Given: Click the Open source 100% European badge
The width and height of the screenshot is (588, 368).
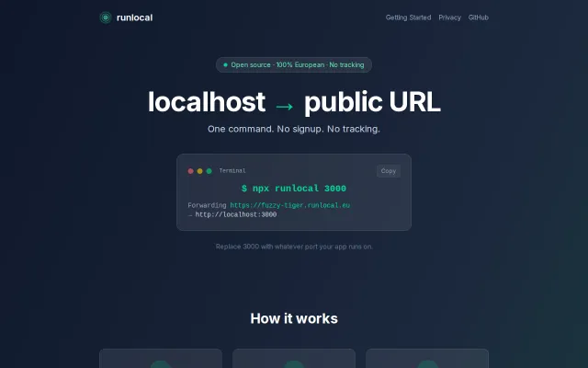Looking at the screenshot, I should (294, 65).
